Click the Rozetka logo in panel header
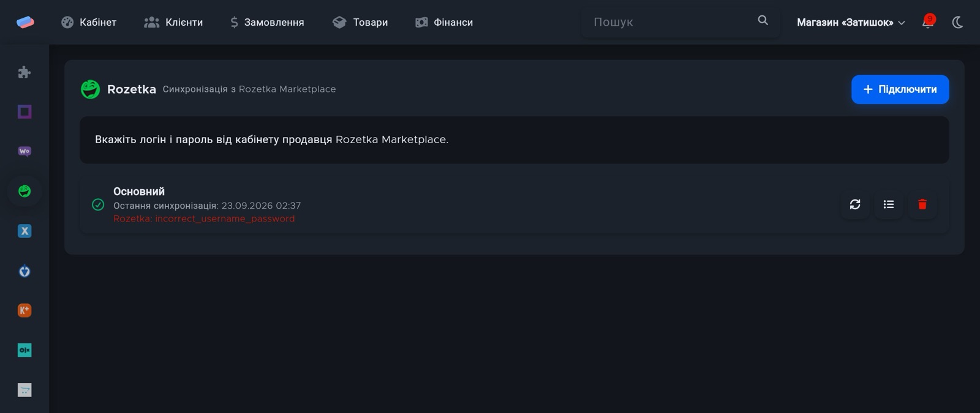This screenshot has height=413, width=980. click(x=90, y=89)
